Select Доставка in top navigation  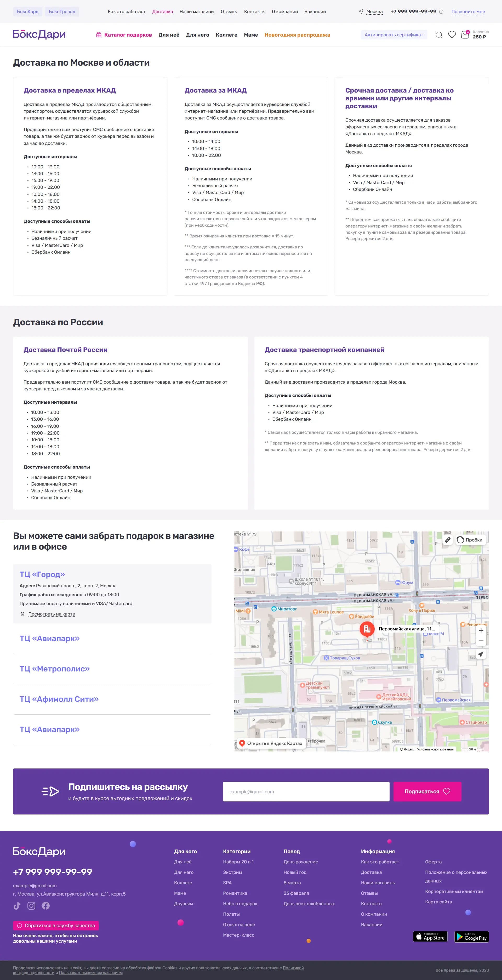coord(162,12)
